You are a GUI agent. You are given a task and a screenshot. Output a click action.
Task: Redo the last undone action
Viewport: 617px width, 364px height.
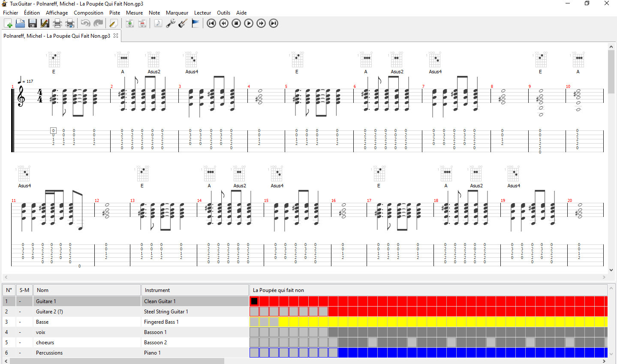coord(98,23)
